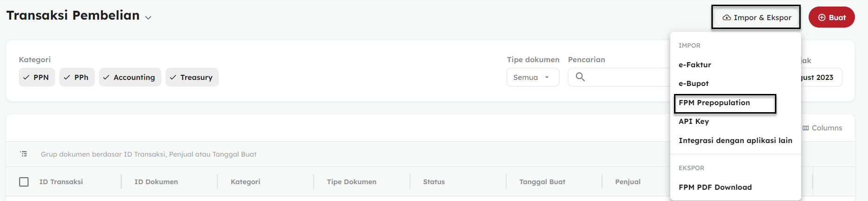Open API Key menu item
Image resolution: width=868 pixels, height=201 pixels.
coord(694,122)
